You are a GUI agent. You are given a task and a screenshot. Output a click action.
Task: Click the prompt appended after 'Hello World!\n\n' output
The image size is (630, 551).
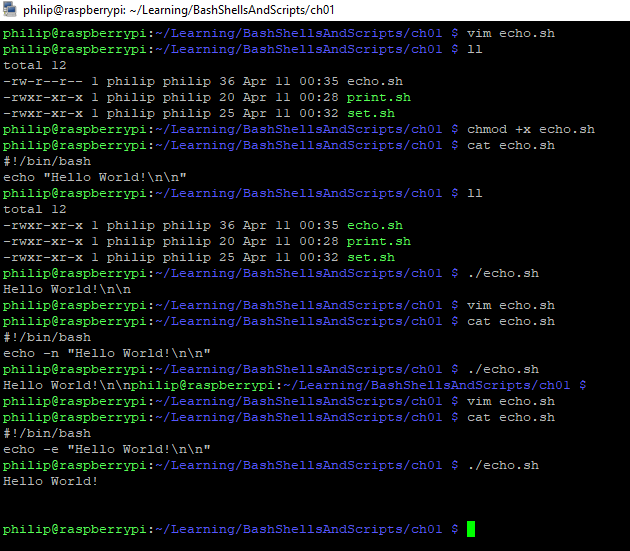tap(358, 385)
